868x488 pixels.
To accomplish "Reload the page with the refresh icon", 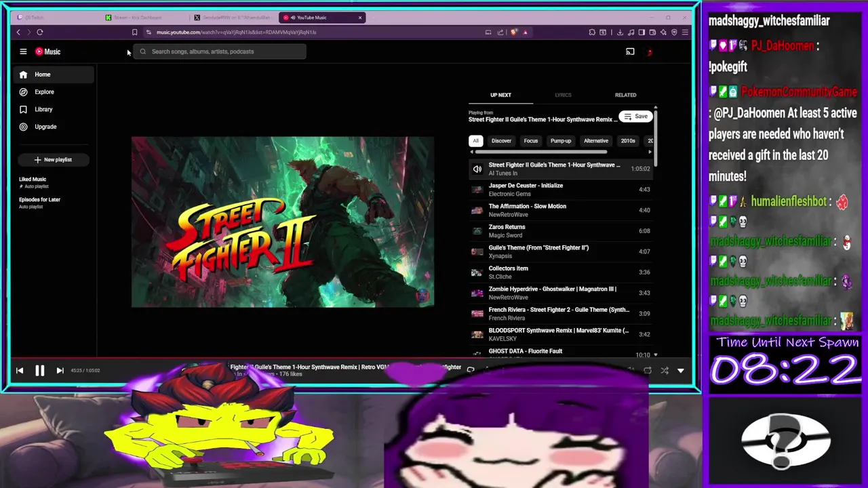I will 40,32.
